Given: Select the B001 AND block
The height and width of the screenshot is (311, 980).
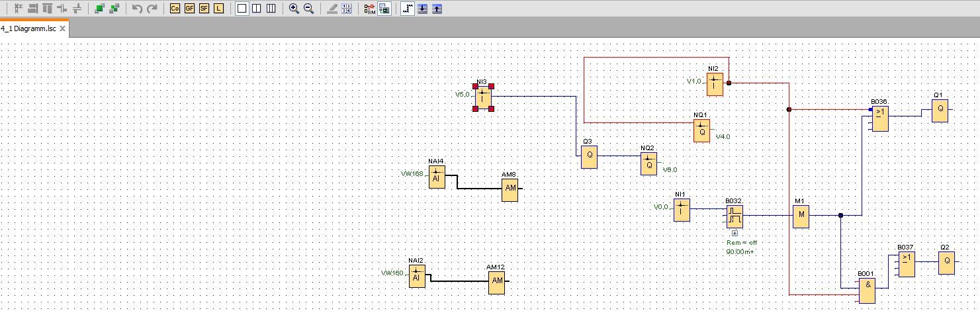Looking at the screenshot, I should click(x=867, y=290).
